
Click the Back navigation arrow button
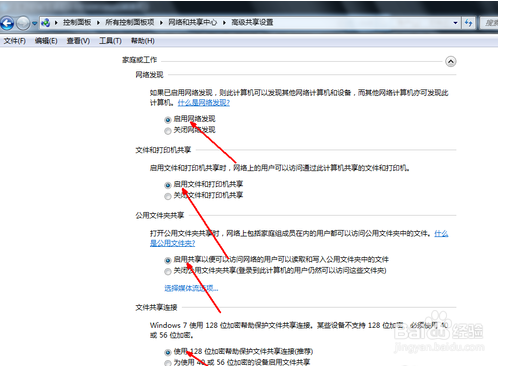(7, 23)
